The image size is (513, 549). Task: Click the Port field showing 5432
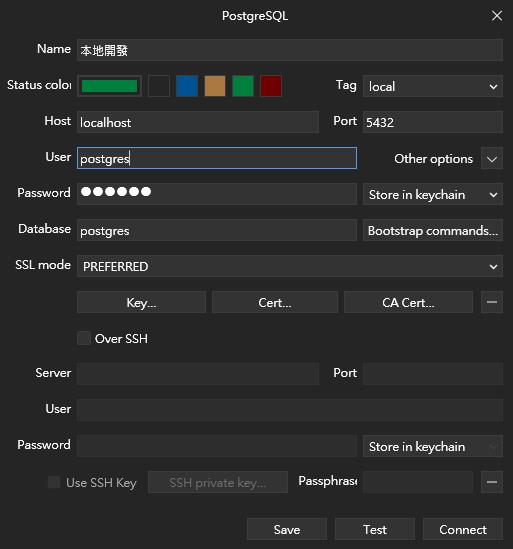coord(433,122)
